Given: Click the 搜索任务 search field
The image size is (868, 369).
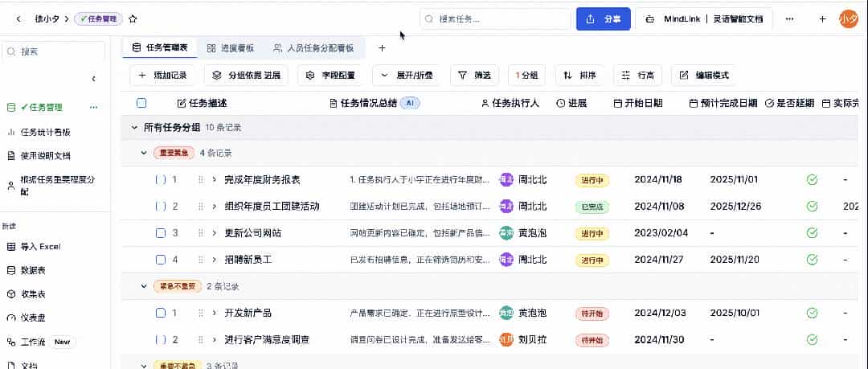Looking at the screenshot, I should tap(495, 18).
